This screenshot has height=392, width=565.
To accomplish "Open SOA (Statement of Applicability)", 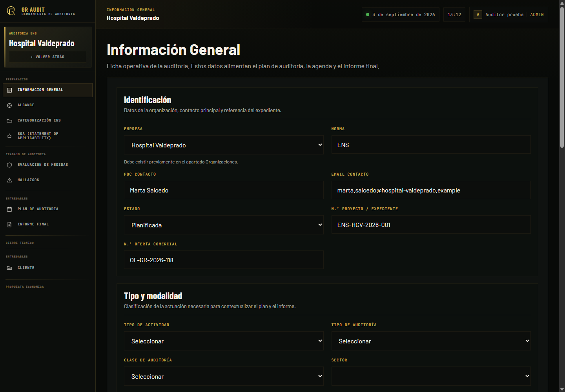I will coord(47,136).
